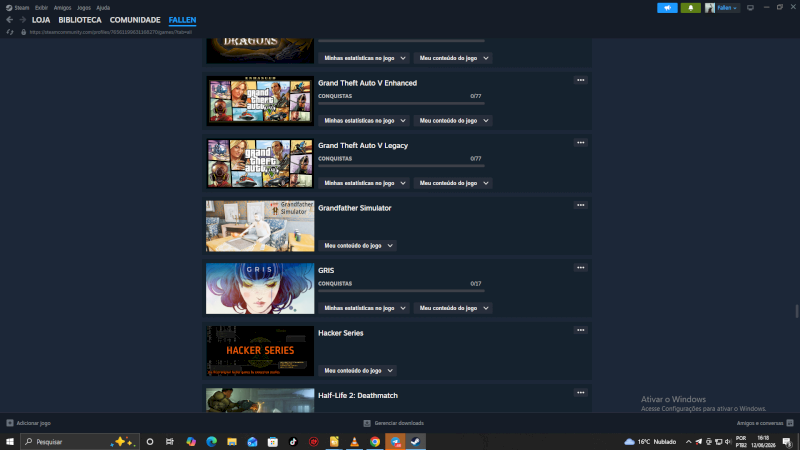The width and height of the screenshot is (800, 450).
Task: Expand Meu conteúdo do jogo for Grandfather Simulator
Action: coord(358,245)
